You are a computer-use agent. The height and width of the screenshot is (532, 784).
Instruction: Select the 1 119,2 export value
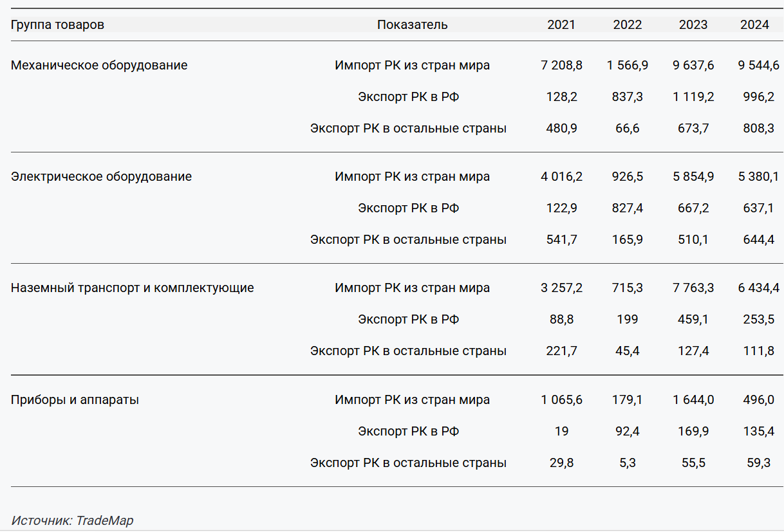tap(693, 97)
